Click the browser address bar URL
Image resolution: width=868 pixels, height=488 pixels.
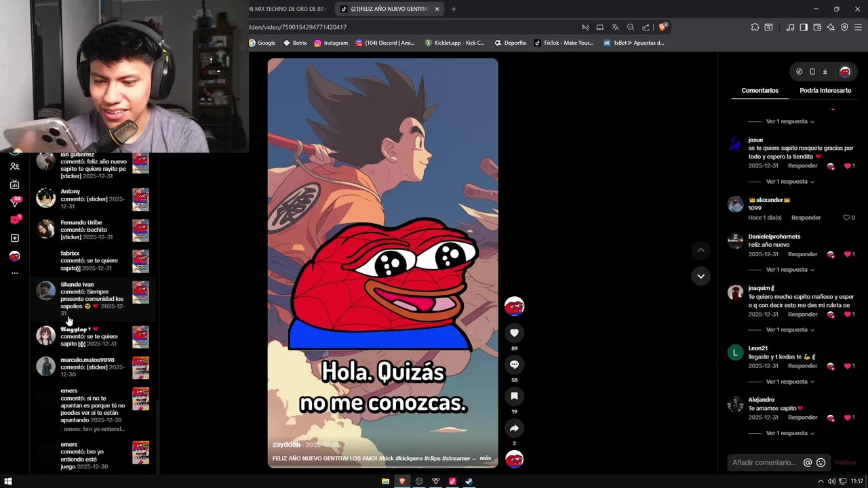click(x=298, y=27)
